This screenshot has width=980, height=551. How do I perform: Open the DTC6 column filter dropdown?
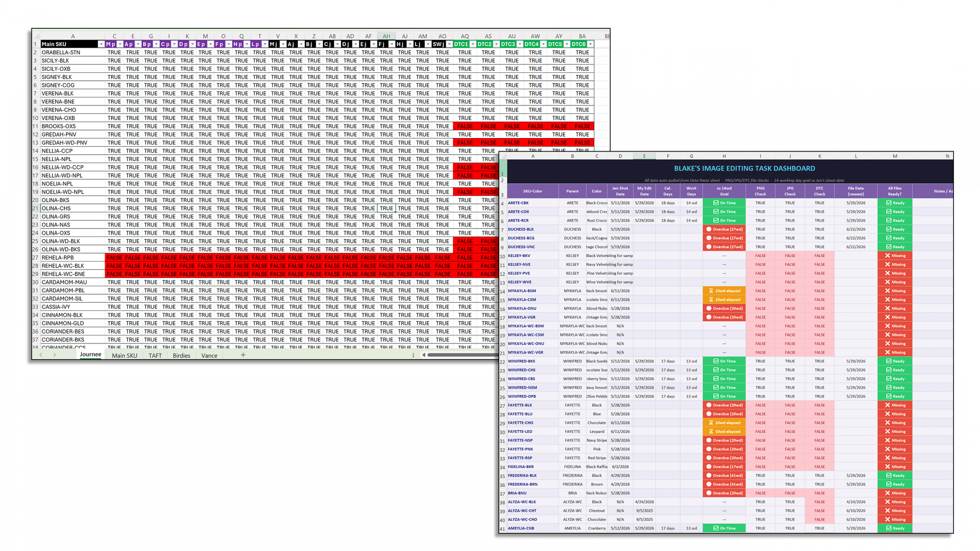tap(590, 44)
